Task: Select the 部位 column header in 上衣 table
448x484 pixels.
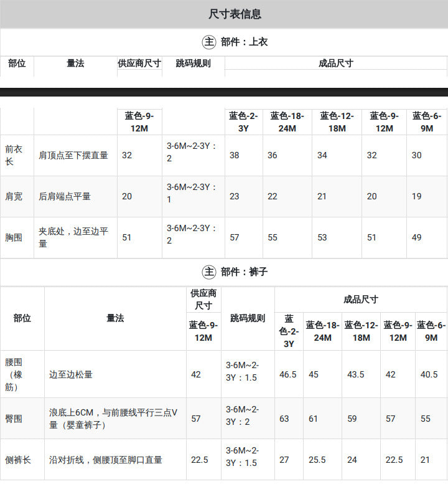Action: [17, 64]
